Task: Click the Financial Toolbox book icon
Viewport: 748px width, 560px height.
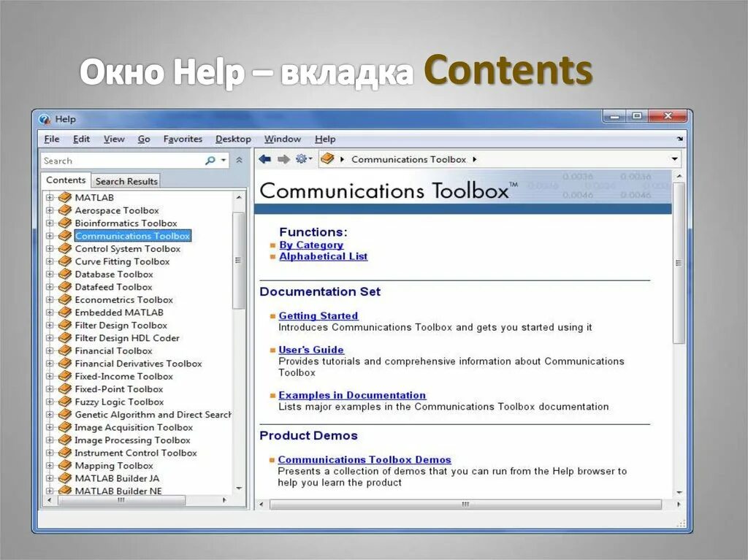Action: (64, 350)
